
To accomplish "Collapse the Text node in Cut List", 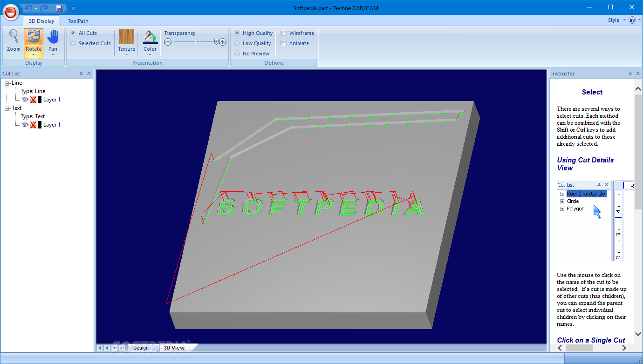I will [x=7, y=108].
